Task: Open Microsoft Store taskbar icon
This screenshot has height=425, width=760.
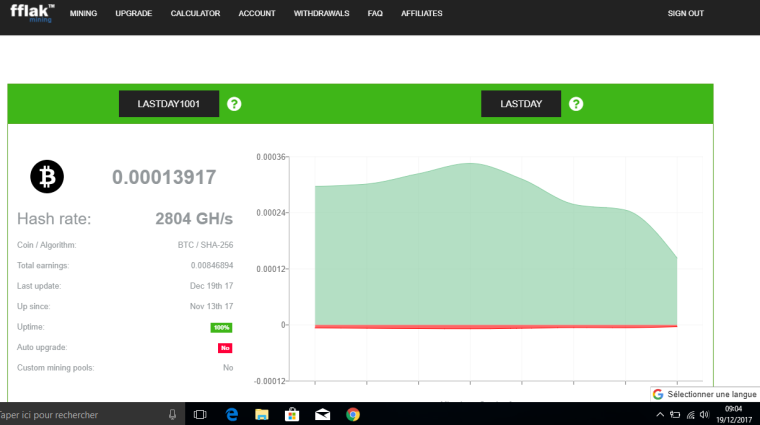Action: (292, 414)
